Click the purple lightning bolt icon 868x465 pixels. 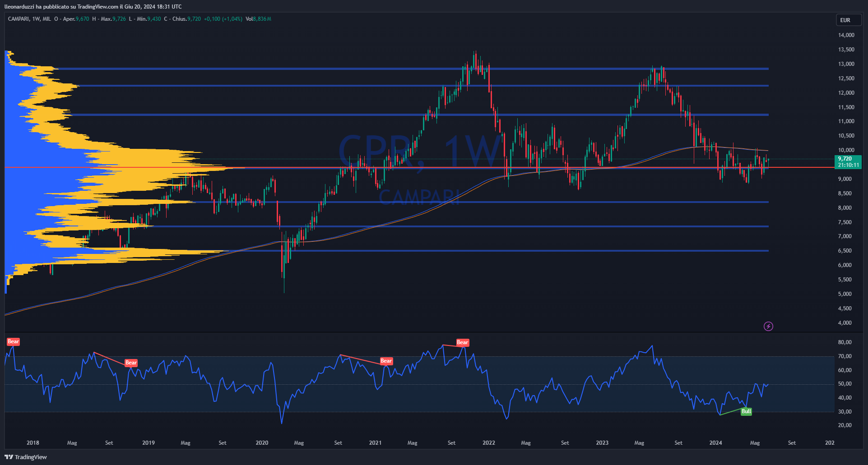pyautogui.click(x=768, y=326)
